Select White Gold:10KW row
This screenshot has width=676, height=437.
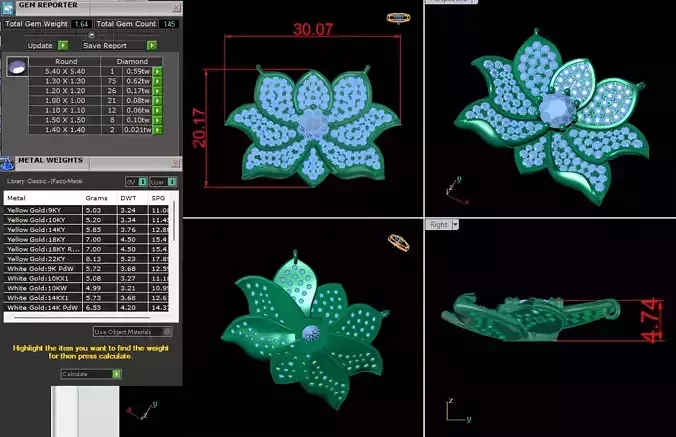[x=86, y=288]
